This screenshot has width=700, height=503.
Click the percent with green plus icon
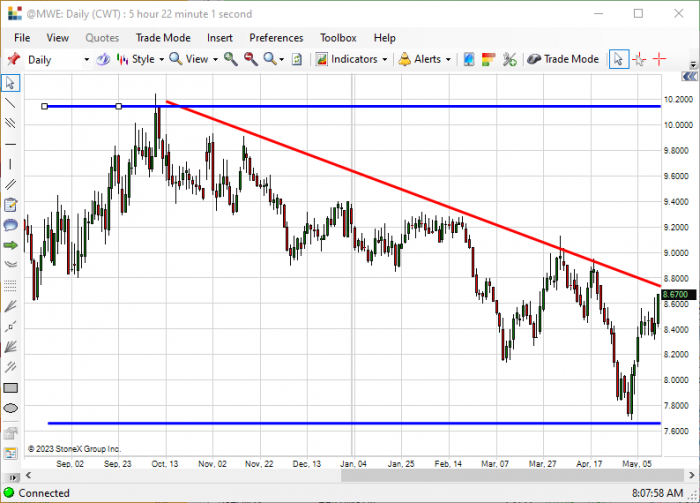point(509,59)
